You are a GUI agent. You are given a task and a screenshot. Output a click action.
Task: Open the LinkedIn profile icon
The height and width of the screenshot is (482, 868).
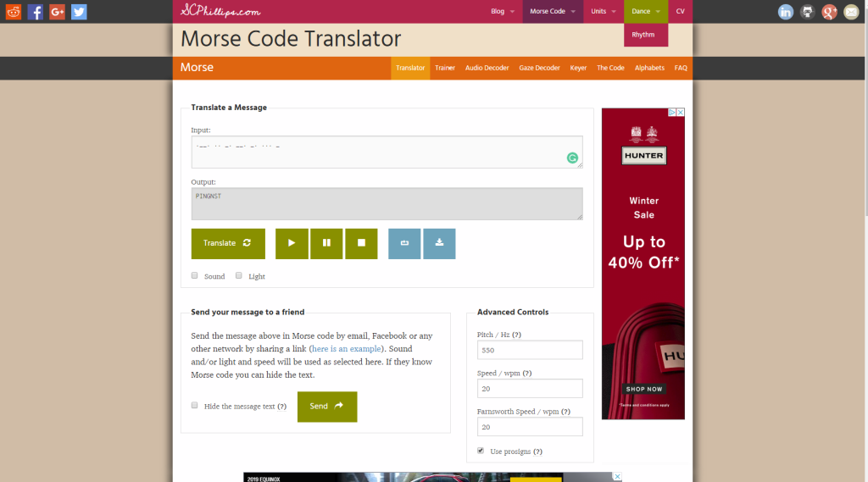pos(786,12)
